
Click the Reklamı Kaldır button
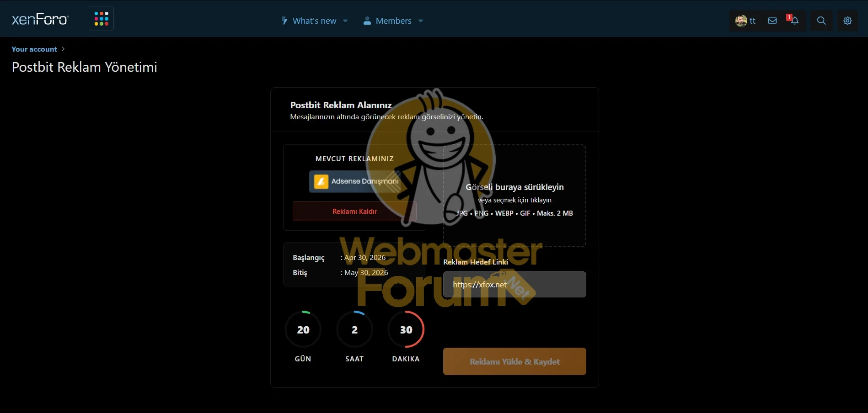pyautogui.click(x=354, y=212)
